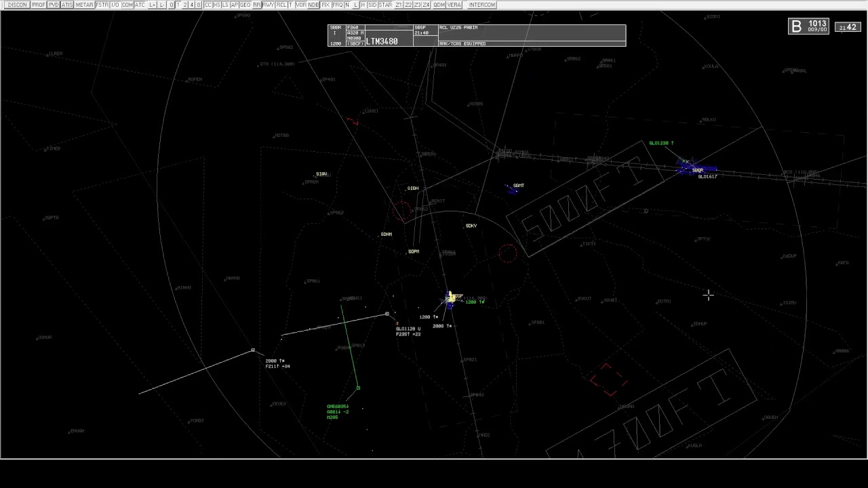Click the SBSP destination field in strip
Viewport: 868px width, 488px height.
click(x=419, y=28)
